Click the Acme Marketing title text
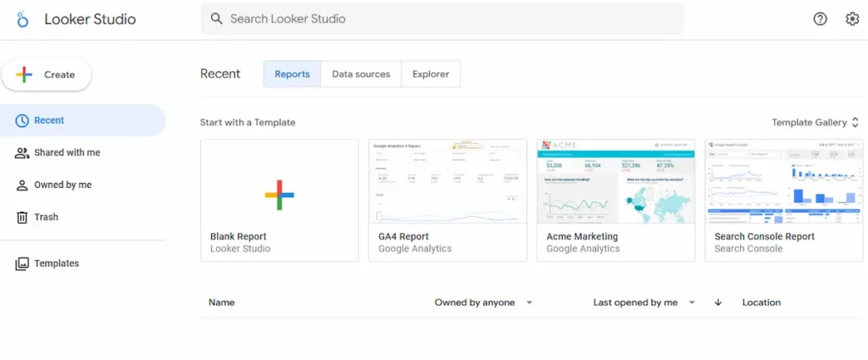Image resolution: width=868 pixels, height=360 pixels. pyautogui.click(x=581, y=236)
